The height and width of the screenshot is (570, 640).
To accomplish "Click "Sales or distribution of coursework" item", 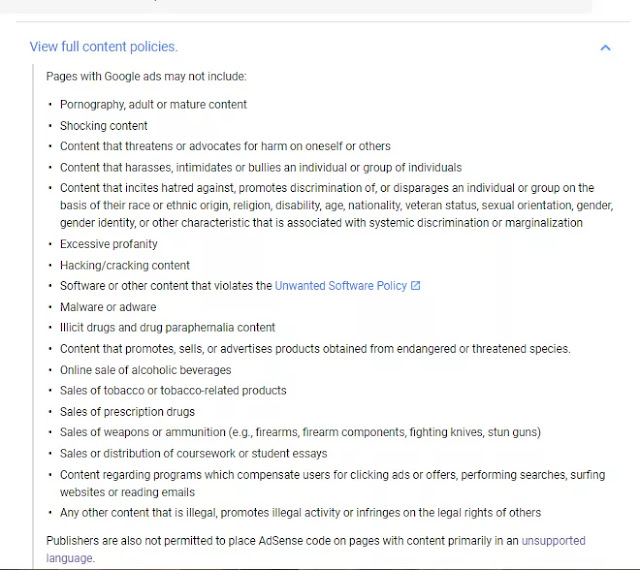I will point(193,454).
